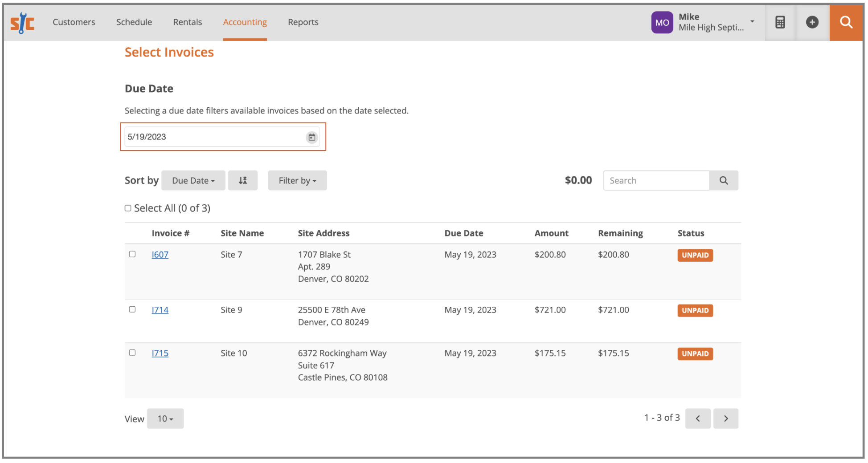
Task: Run invoice search magnifier button
Action: [x=724, y=180]
